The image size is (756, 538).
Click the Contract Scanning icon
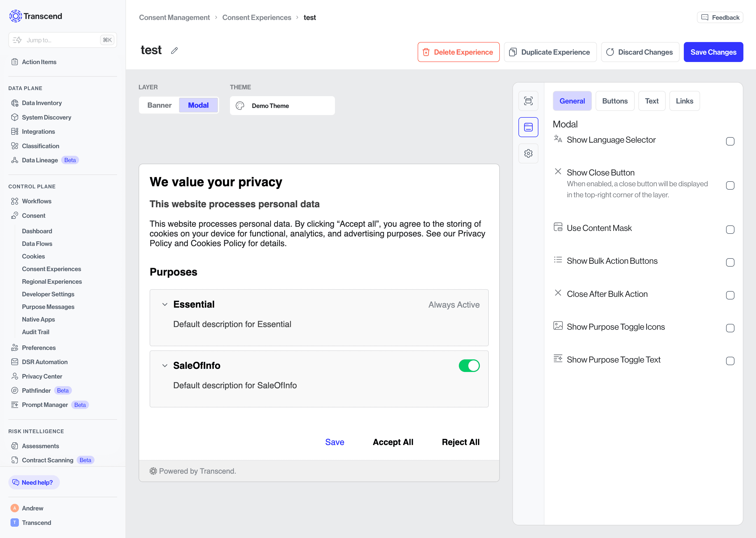point(14,460)
